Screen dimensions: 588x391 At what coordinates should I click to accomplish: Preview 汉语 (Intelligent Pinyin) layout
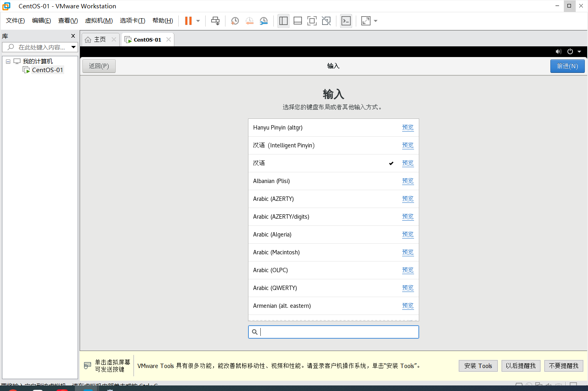click(408, 145)
